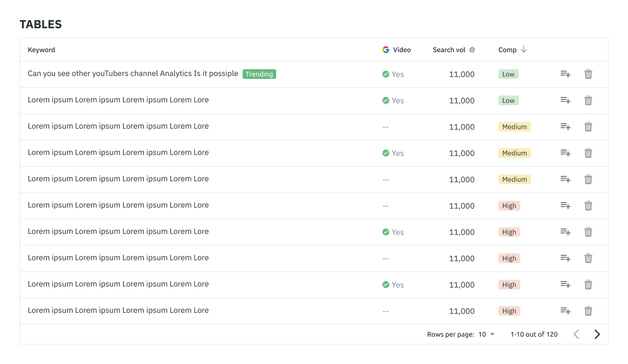Click Google logo in Video header

pos(386,50)
